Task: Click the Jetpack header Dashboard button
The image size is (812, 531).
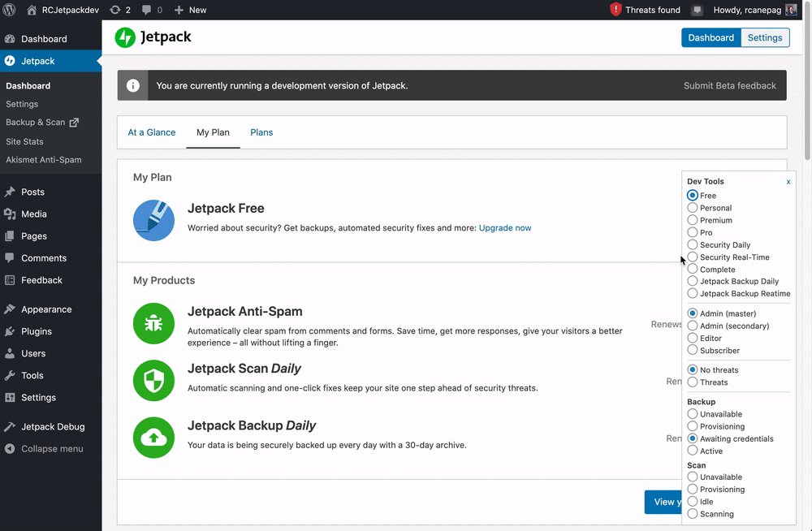Action: click(711, 37)
